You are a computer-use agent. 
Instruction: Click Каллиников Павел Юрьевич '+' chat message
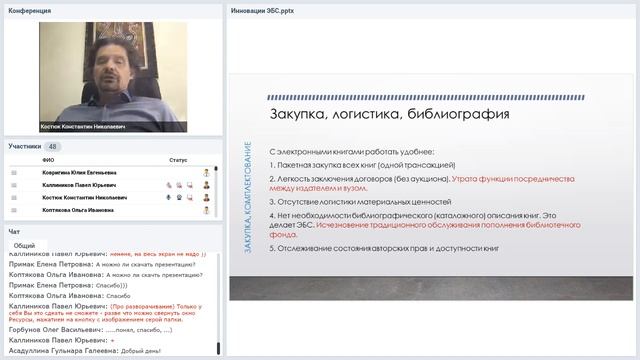pyautogui.click(x=61, y=340)
